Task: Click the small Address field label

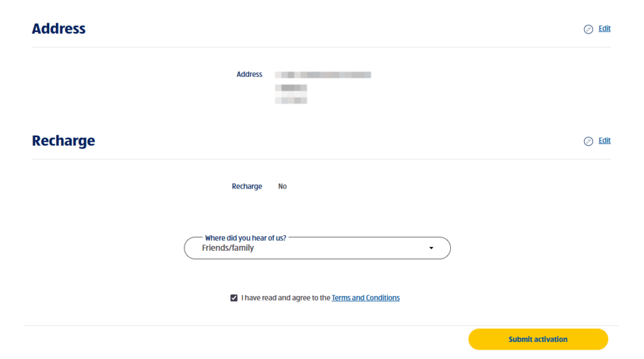Action: [249, 74]
